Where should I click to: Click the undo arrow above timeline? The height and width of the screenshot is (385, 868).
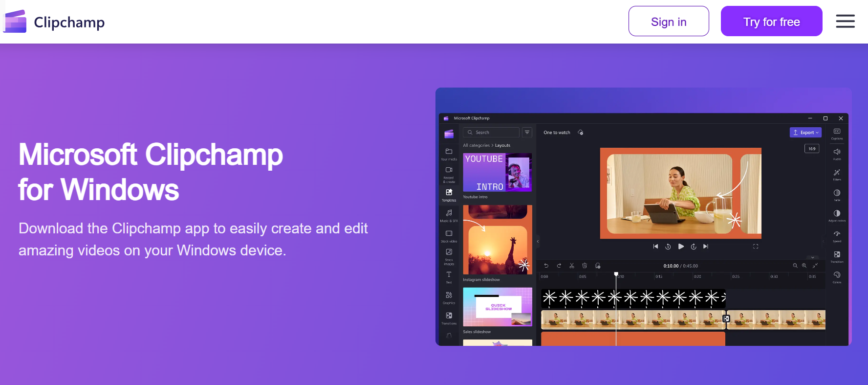click(x=546, y=266)
